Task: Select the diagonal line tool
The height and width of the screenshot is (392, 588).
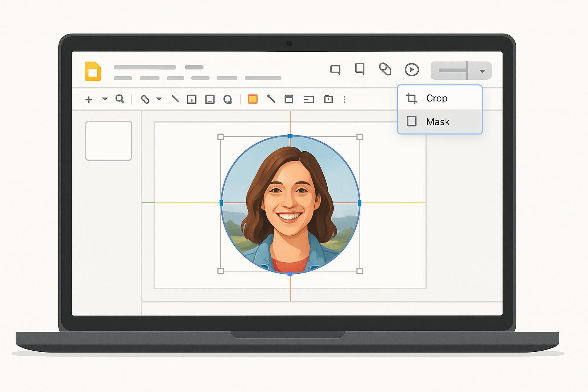Action: [175, 99]
